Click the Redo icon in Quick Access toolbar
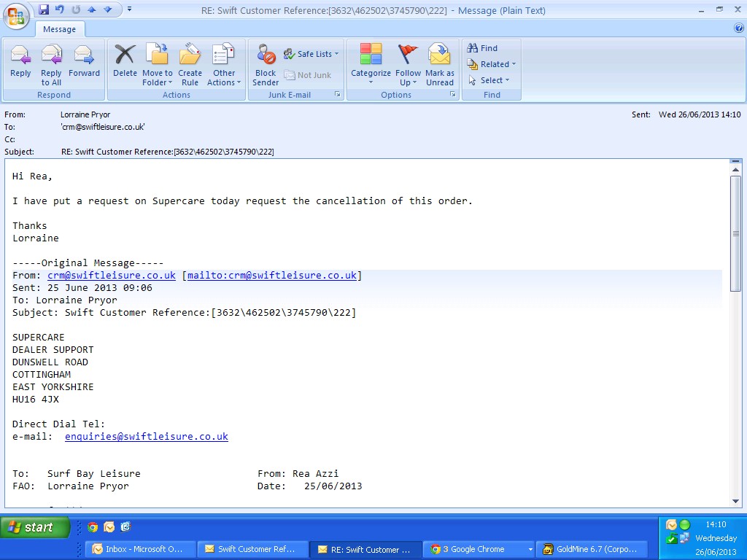This screenshot has height=560, width=747. tap(76, 9)
